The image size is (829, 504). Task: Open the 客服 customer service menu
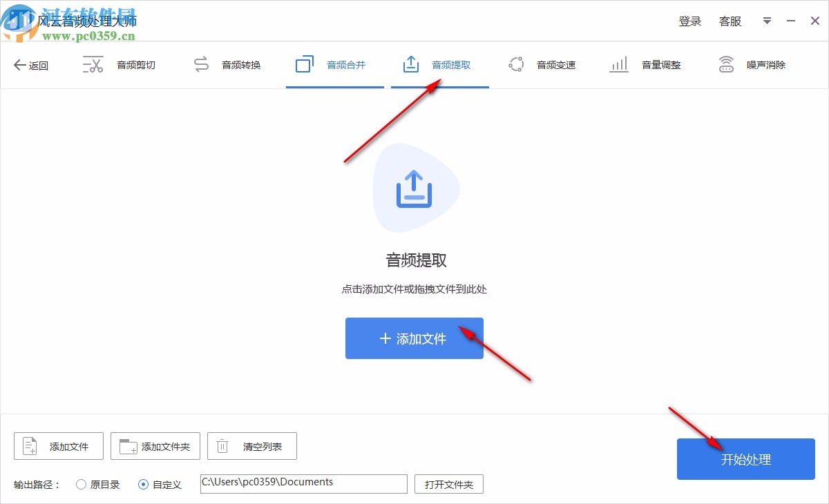(x=730, y=21)
